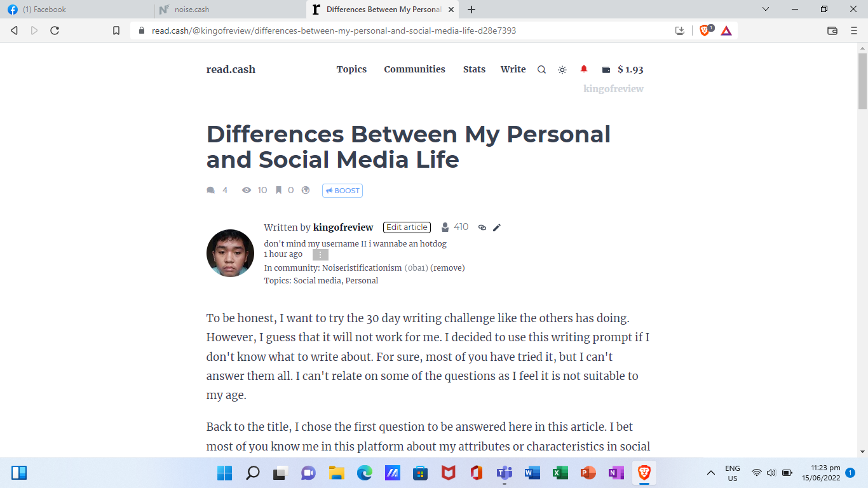
Task: Toggle the light/dark theme sun icon
Action: coord(562,70)
